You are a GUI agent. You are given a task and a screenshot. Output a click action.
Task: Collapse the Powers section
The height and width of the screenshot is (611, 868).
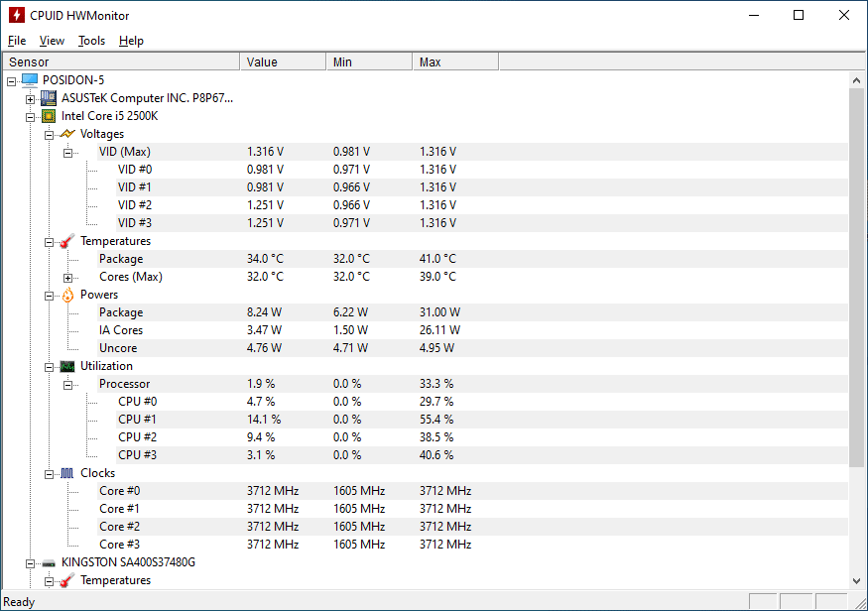50,297
